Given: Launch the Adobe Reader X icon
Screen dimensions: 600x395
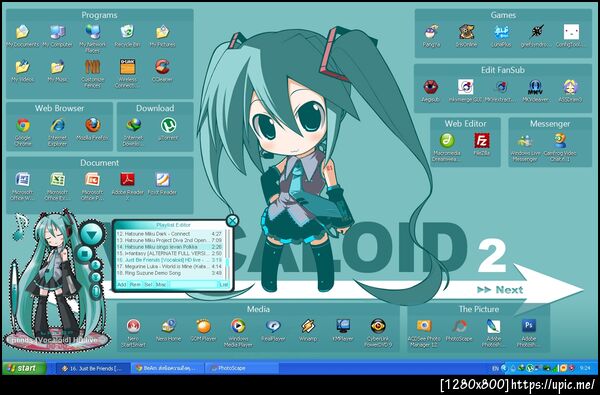Looking at the screenshot, I should click(x=127, y=180).
